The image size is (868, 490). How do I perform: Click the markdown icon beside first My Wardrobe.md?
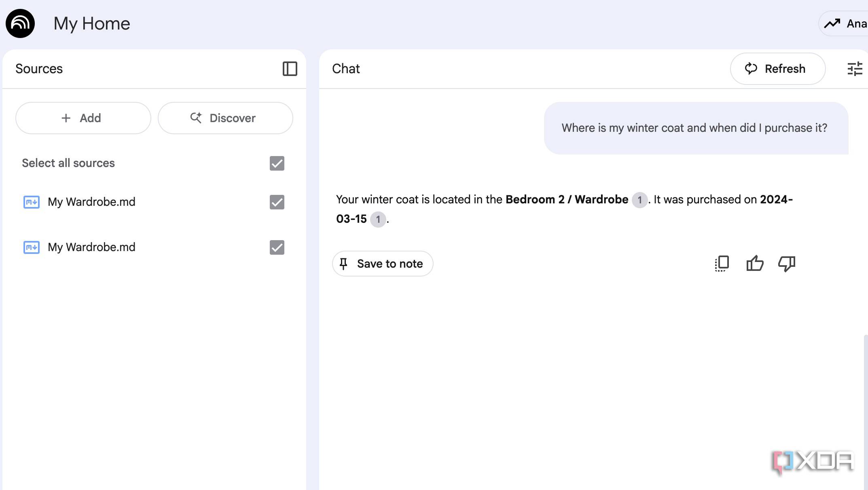(x=31, y=202)
